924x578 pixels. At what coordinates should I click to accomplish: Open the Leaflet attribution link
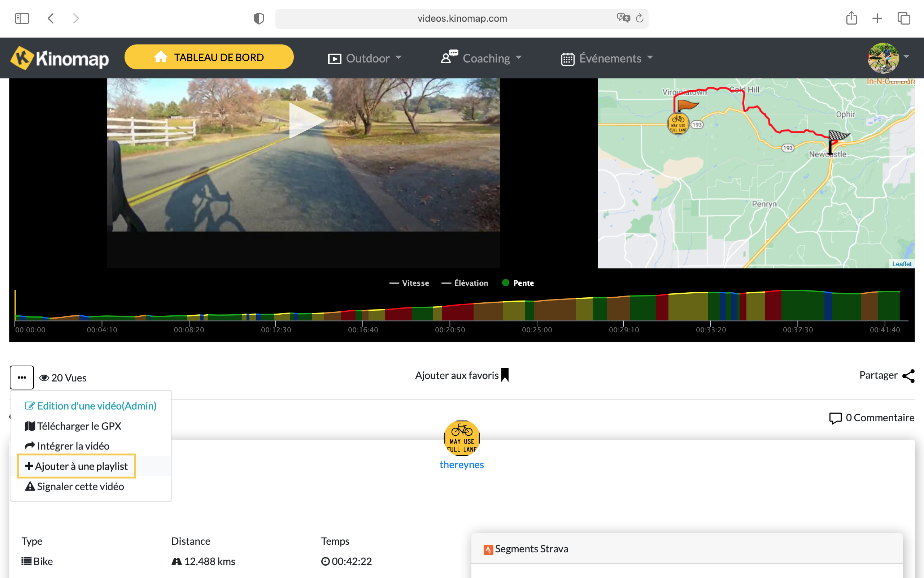[902, 264]
